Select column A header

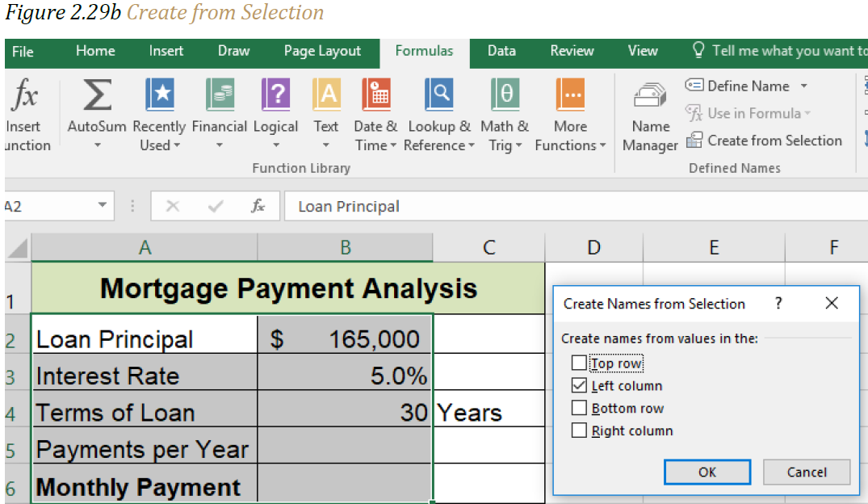145,247
